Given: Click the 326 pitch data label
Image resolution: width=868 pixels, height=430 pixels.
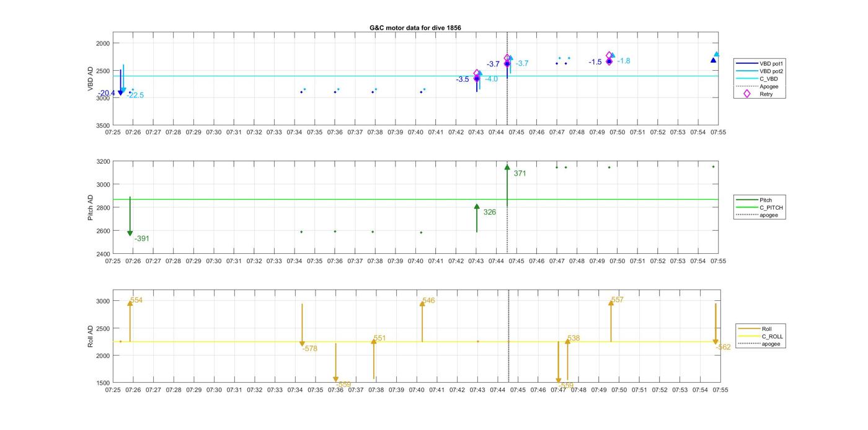Looking at the screenshot, I should [x=490, y=212].
